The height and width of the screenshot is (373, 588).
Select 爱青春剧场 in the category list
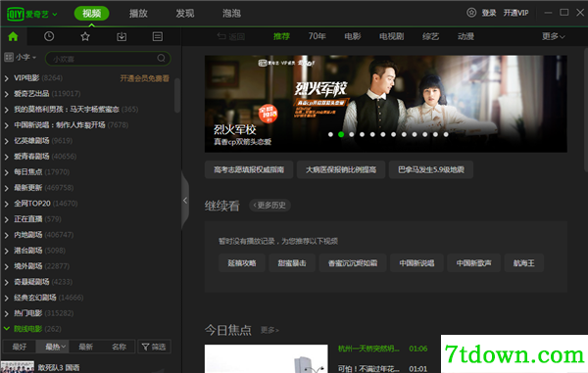[31, 157]
